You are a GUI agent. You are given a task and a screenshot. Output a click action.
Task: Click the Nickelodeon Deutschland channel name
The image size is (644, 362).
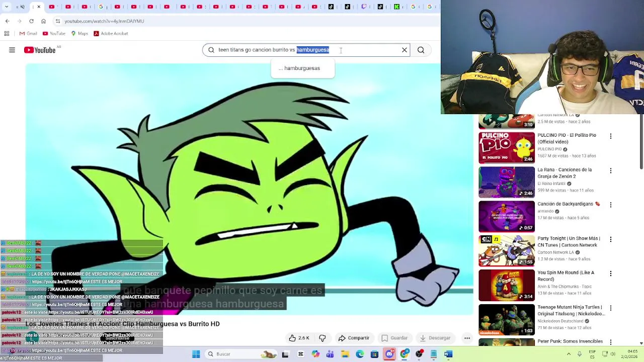click(x=561, y=321)
